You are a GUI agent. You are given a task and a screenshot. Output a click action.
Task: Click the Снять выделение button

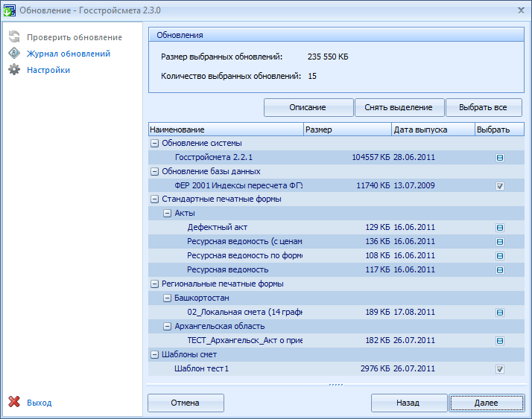pyautogui.click(x=399, y=107)
